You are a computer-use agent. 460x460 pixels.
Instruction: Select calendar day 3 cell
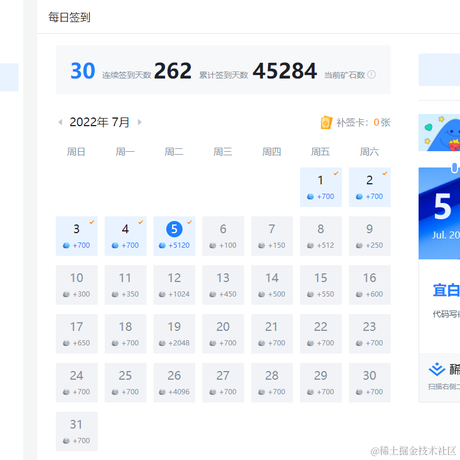tap(77, 236)
